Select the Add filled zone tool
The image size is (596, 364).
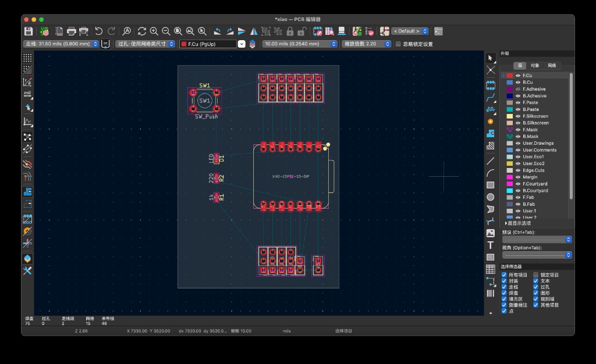(x=490, y=133)
